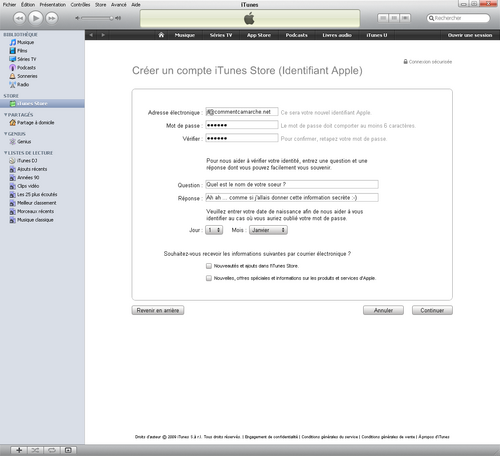
Task: Click the Continuer button
Action: pos(432,310)
